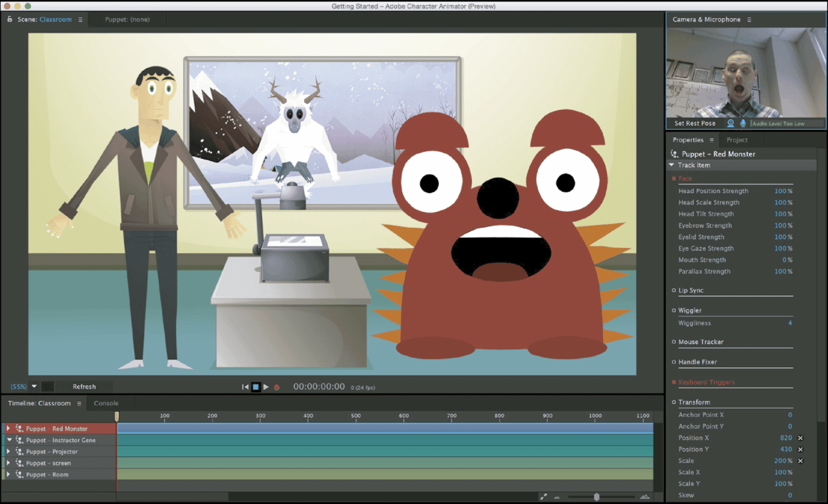Click the puppet icon on Projector track
The height and width of the screenshot is (504, 828).
click(19, 452)
